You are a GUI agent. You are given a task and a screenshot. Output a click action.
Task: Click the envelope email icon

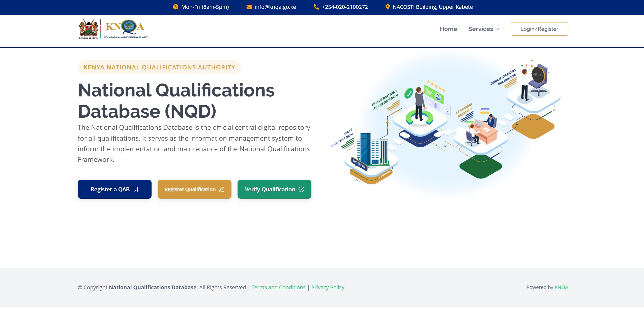249,7
